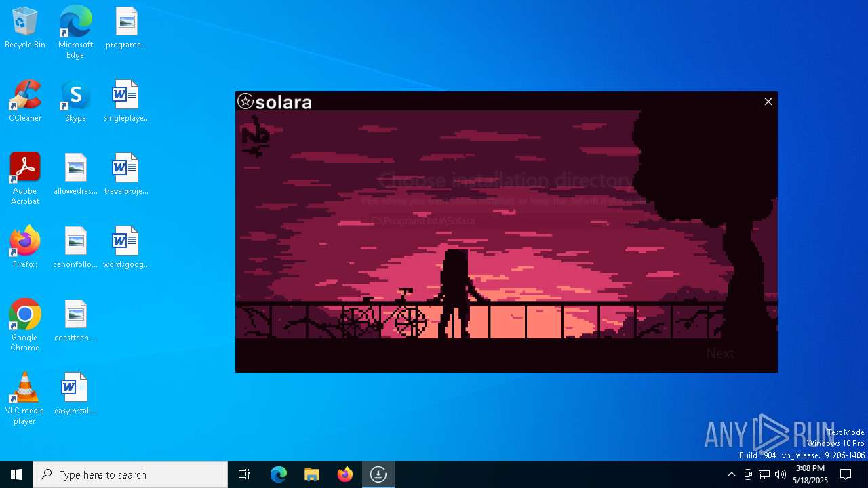The image size is (868, 488).
Task: Open the Windows Start menu
Action: (x=16, y=474)
